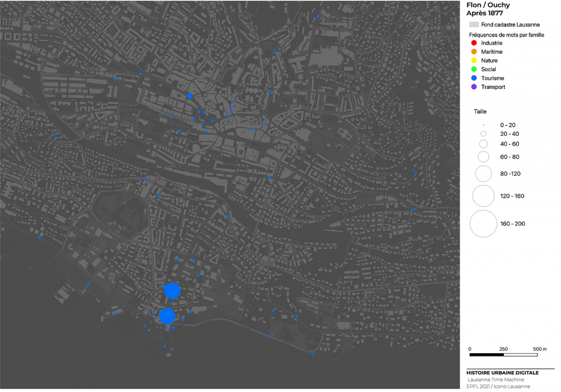The image size is (561, 392).
Task: Click the EPFL 2021 / Icono Lausanne credit
Action: tap(498, 387)
